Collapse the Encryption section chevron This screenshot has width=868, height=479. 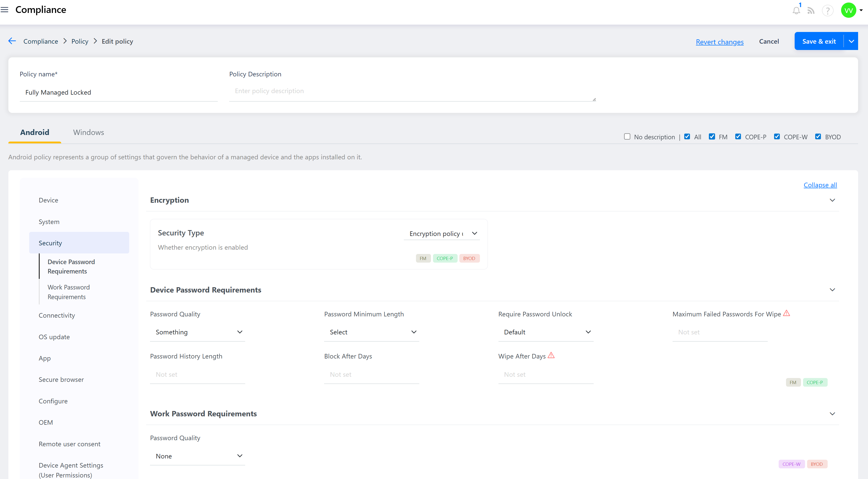click(832, 200)
